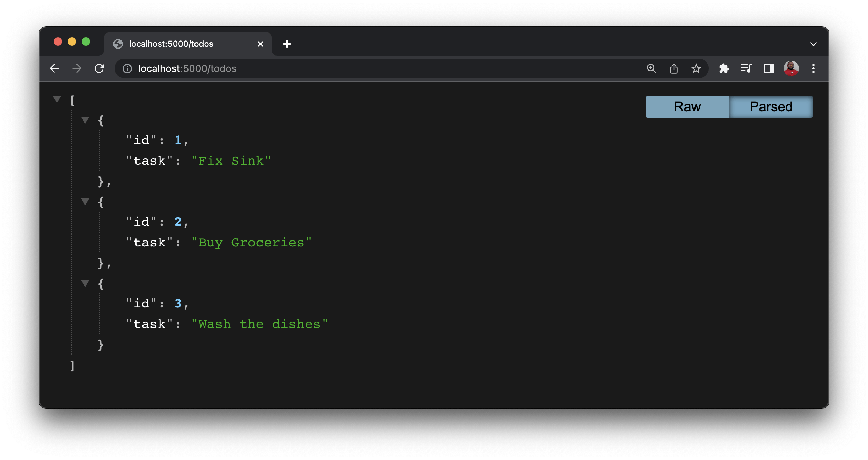This screenshot has width=868, height=460.
Task: Open the media playback controls icon
Action: pyautogui.click(x=746, y=68)
